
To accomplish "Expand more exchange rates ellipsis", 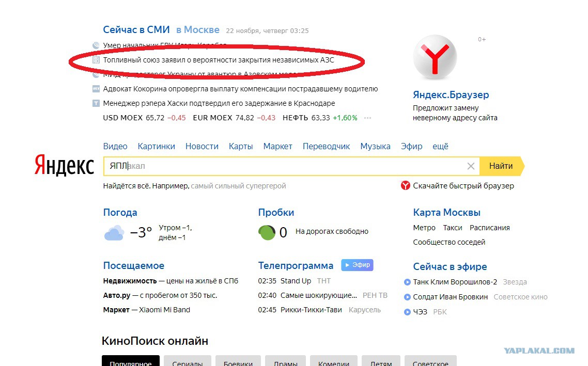I will pyautogui.click(x=367, y=118).
